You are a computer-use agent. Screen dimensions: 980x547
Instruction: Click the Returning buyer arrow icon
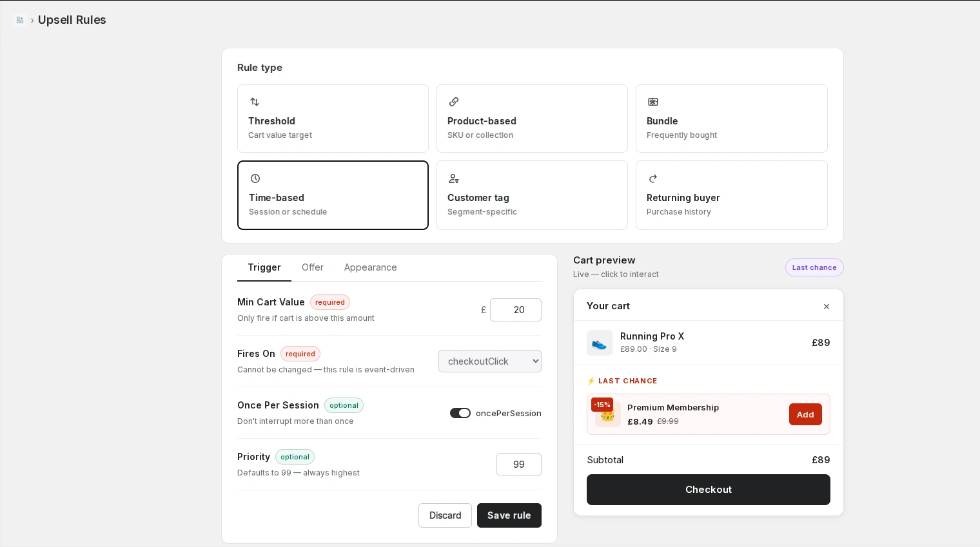653,178
